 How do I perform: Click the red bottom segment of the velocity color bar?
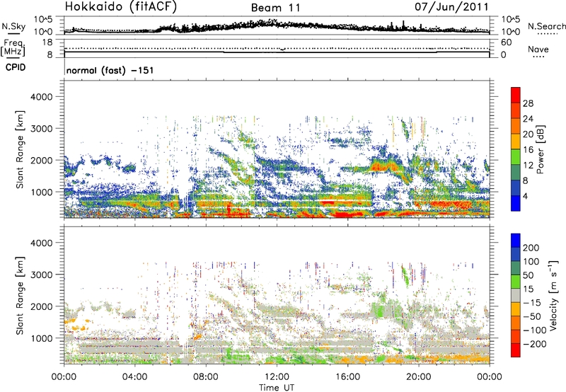point(516,350)
